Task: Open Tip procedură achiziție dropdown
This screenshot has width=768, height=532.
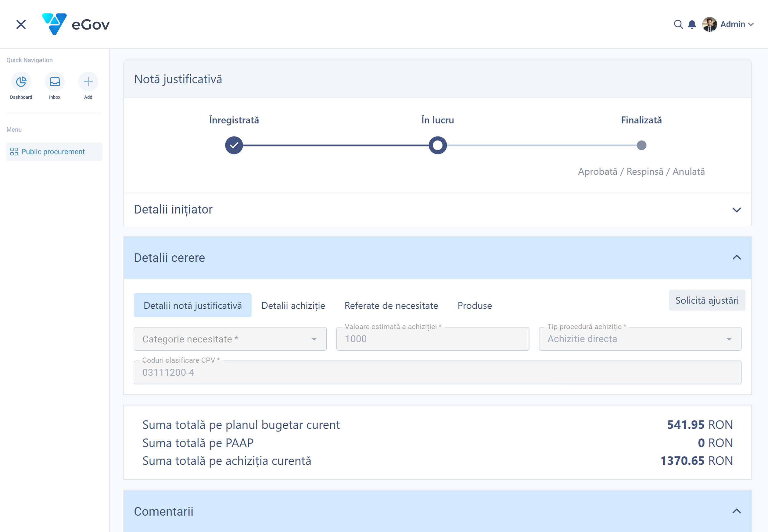Action: (x=640, y=339)
